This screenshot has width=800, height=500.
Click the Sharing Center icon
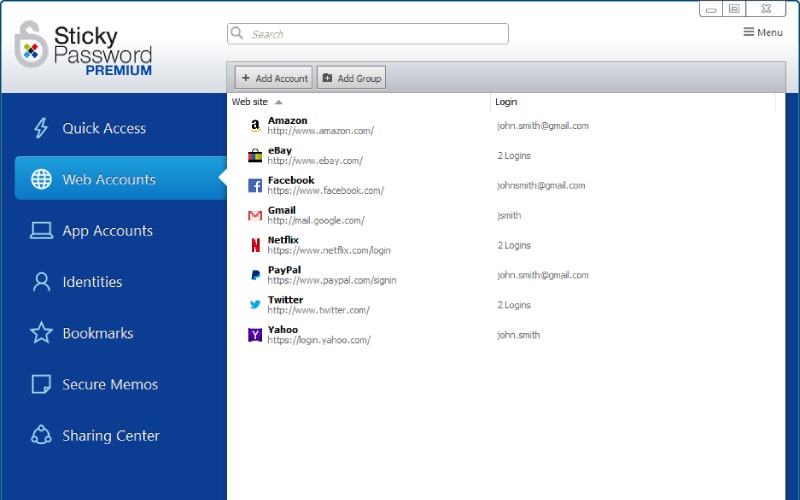tap(41, 435)
